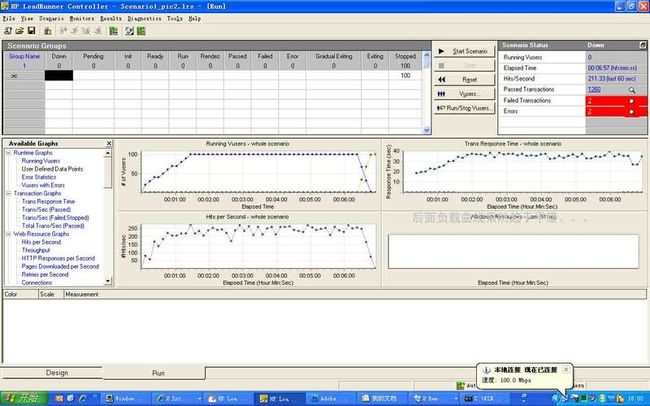Viewport: 650px width, 406px height.
Task: Click the Start Scenario button
Action: (464, 51)
